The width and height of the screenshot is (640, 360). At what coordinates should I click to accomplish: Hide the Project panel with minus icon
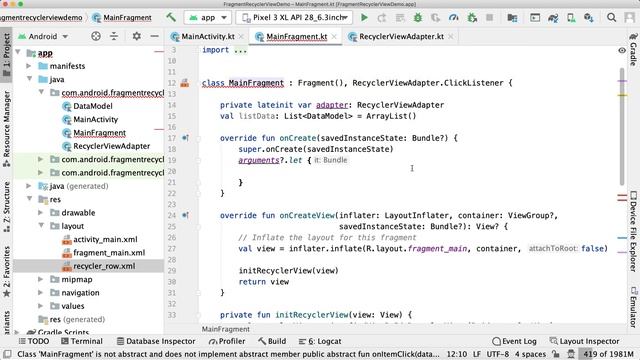click(x=154, y=36)
